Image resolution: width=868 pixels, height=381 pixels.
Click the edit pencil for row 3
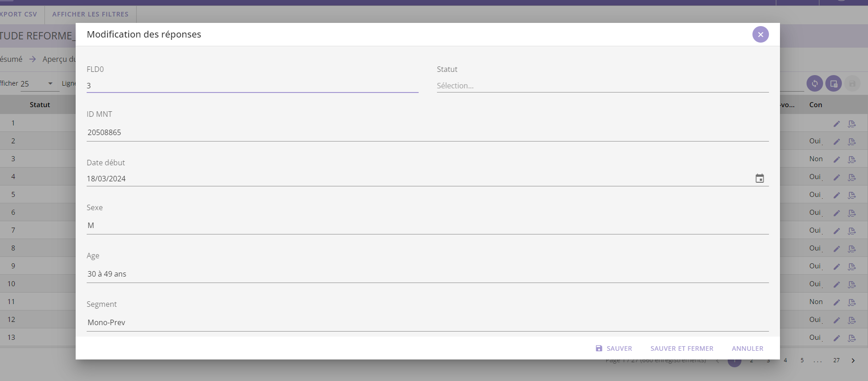pyautogui.click(x=837, y=159)
